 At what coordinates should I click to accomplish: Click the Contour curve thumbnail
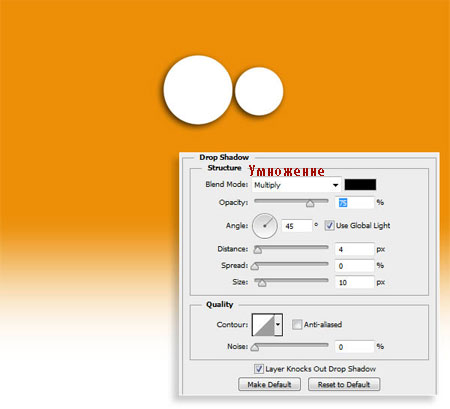click(264, 325)
